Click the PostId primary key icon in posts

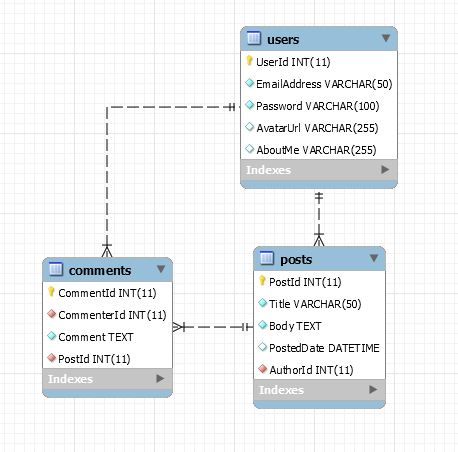click(x=262, y=281)
